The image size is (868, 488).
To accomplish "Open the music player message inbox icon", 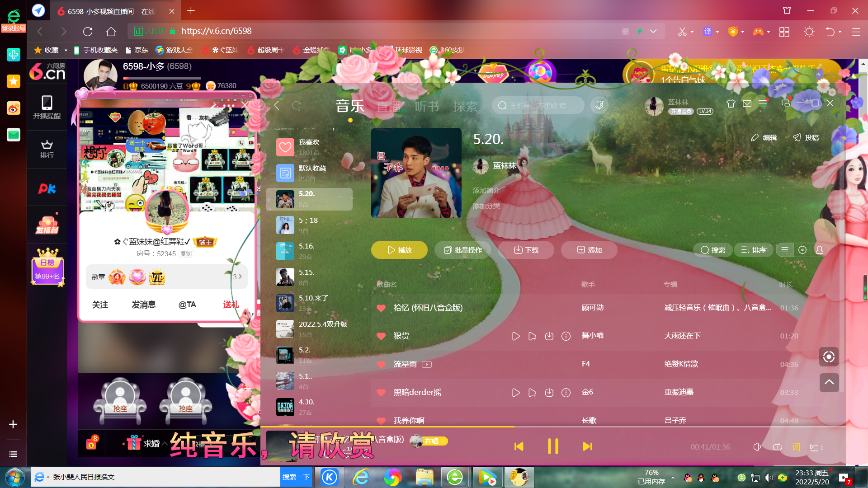I will pos(747,103).
